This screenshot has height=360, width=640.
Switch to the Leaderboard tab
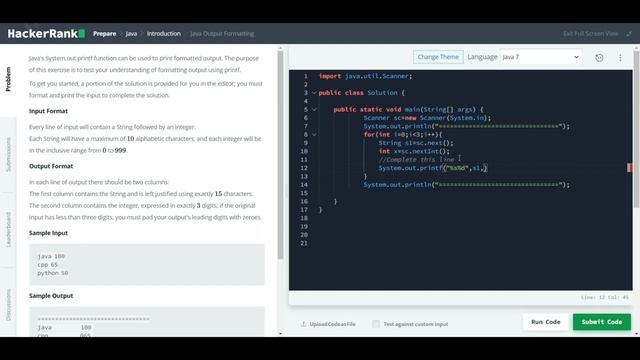click(x=8, y=229)
